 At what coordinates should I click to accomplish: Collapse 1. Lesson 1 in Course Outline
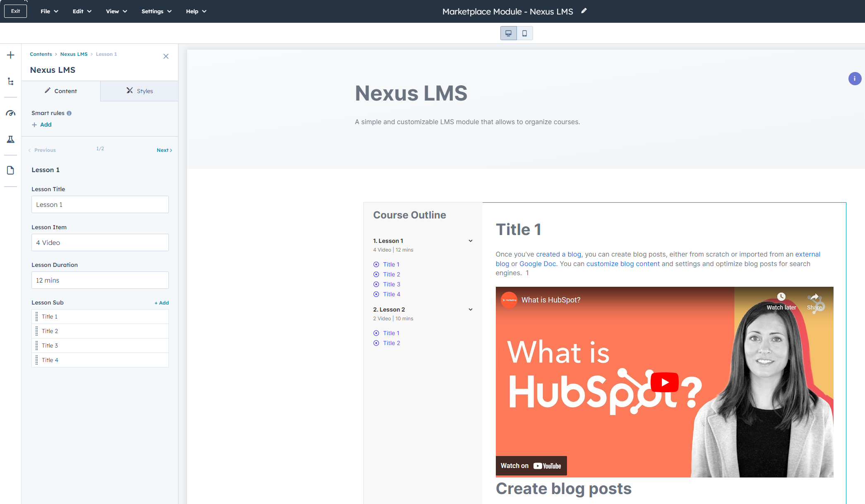pyautogui.click(x=471, y=241)
